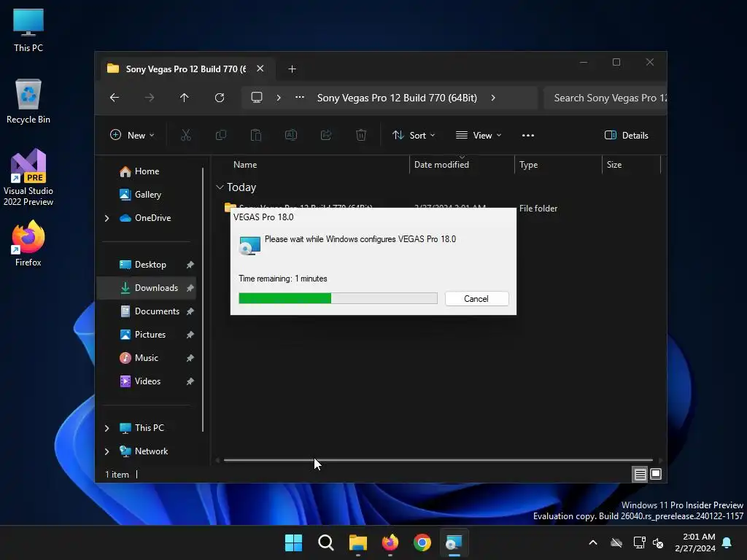Open the Recycle Bin desktop icon
The width and height of the screenshot is (747, 560).
[28, 101]
